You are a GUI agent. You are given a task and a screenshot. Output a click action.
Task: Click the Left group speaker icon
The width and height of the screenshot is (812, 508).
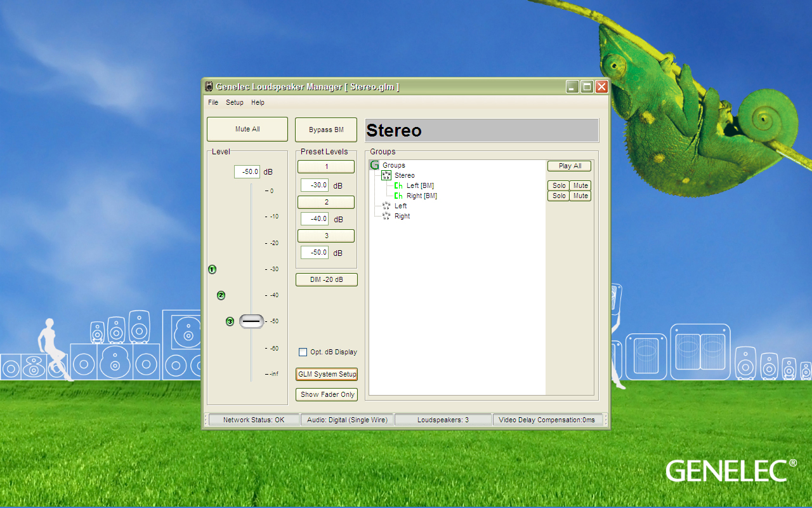pos(386,206)
